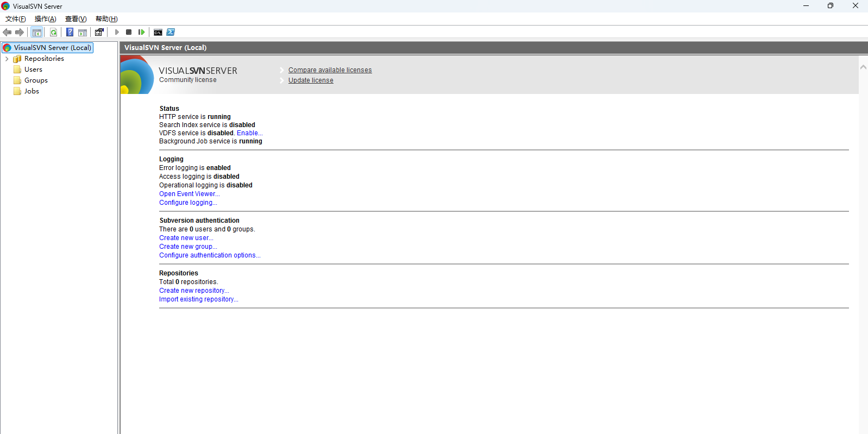Open the 查看(V) menu
The width and height of the screenshot is (868, 434).
(76, 19)
